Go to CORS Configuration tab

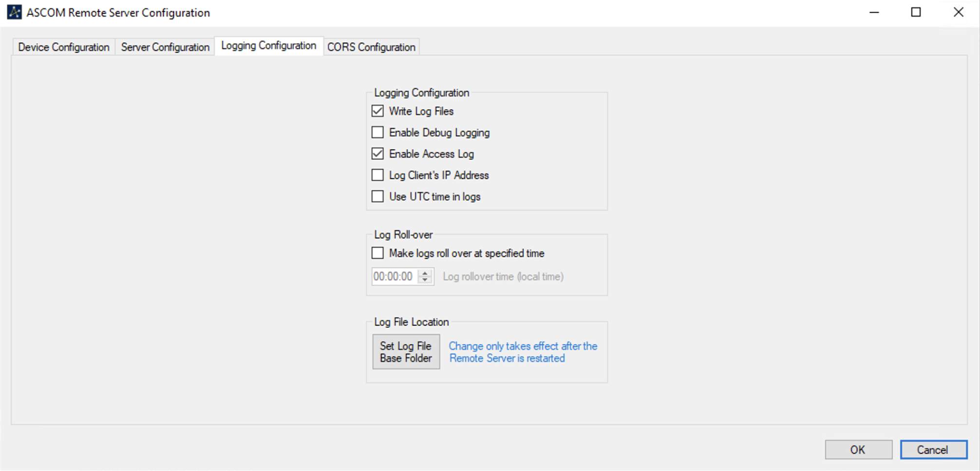click(x=371, y=47)
